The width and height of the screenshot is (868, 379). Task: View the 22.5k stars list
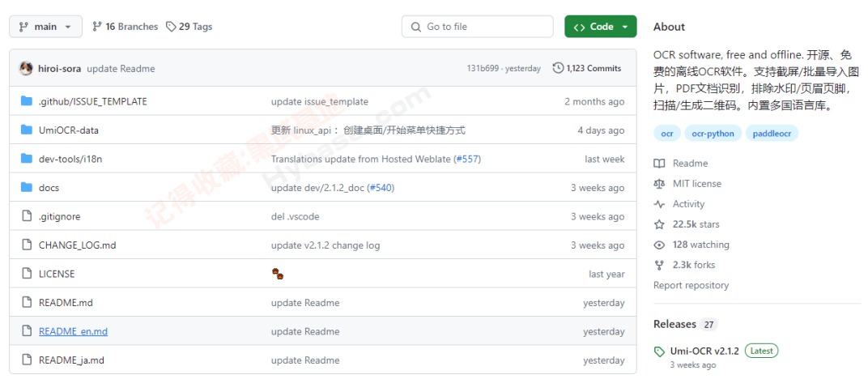pyautogui.click(x=696, y=224)
